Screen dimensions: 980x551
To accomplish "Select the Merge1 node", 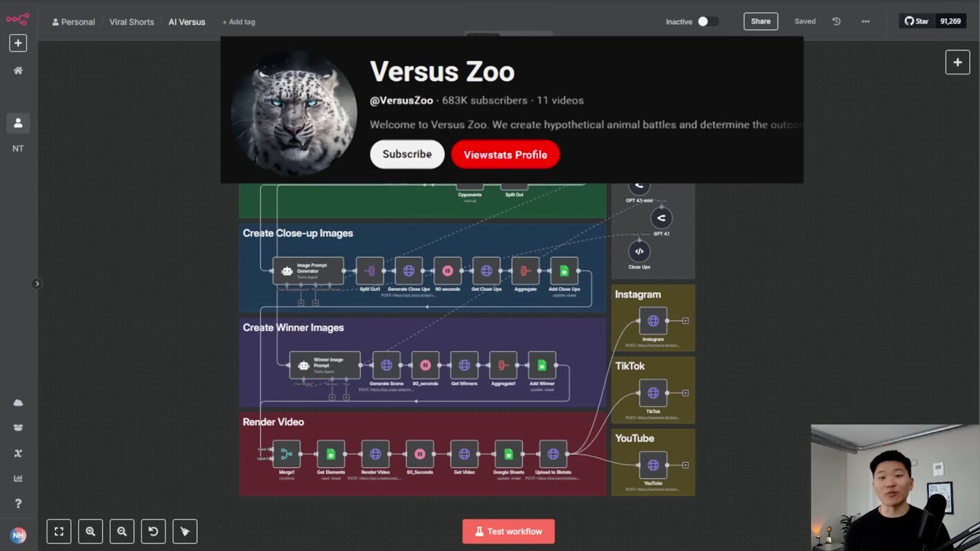I will [x=287, y=454].
